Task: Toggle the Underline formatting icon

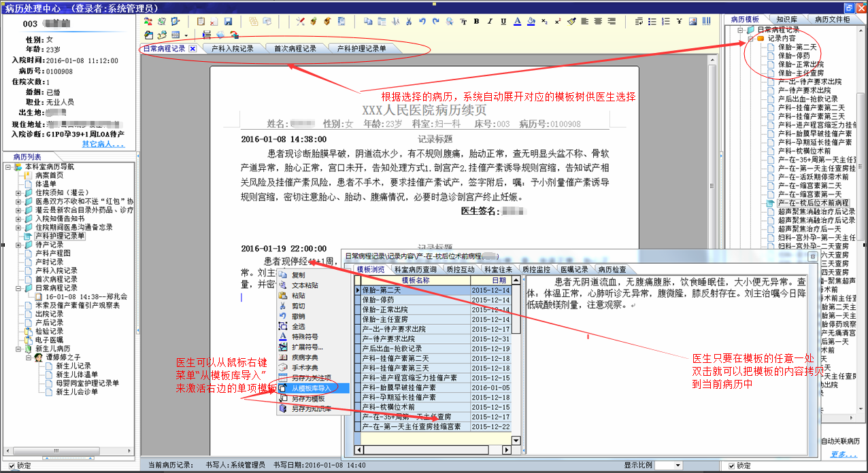Action: 503,21
